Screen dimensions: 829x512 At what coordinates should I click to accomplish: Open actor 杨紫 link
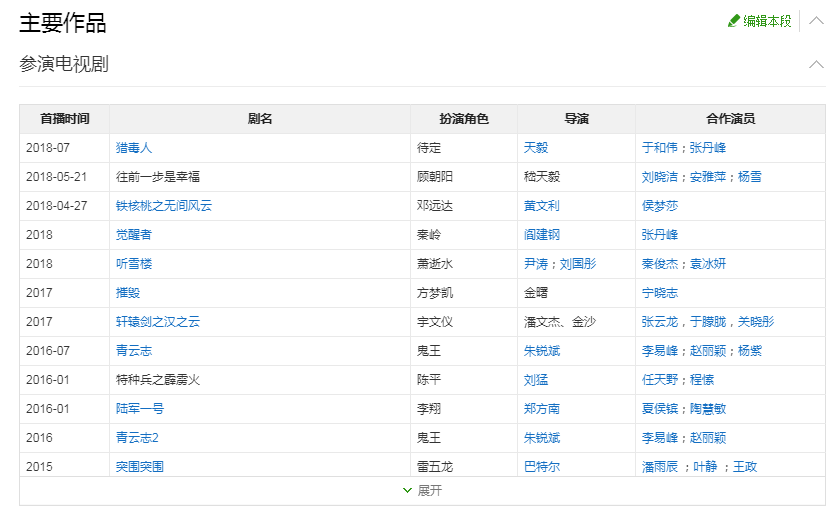(750, 351)
